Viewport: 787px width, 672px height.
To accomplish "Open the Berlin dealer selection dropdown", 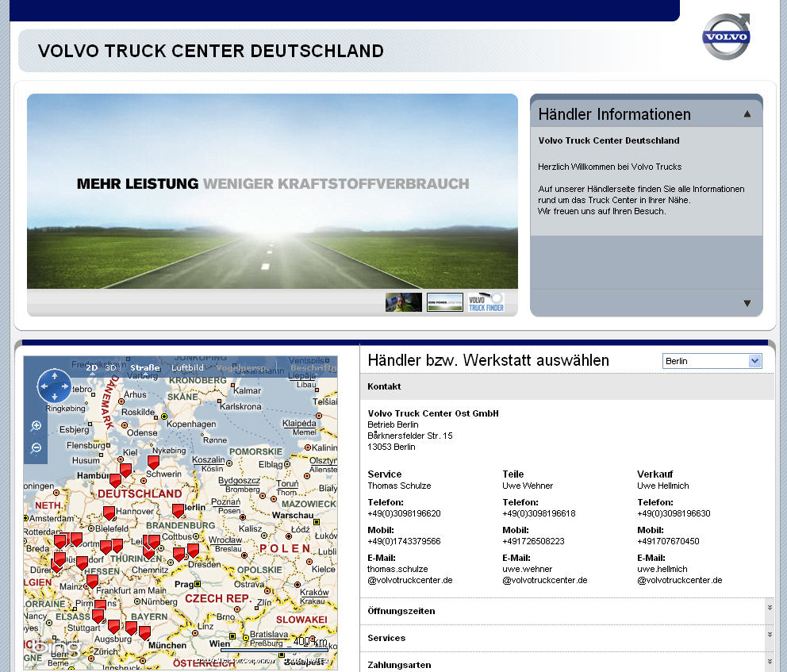I will (712, 361).
